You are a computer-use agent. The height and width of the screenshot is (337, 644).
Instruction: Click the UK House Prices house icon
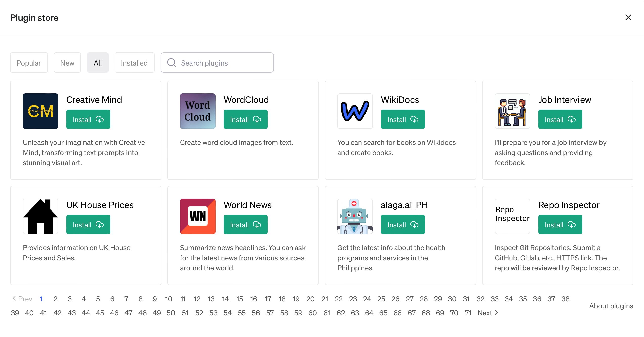(40, 216)
